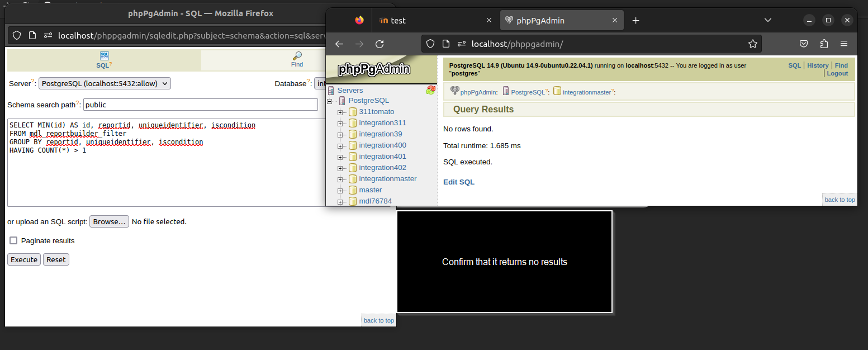Expand the 311tomato database node
Image resolution: width=868 pixels, height=350 pixels.
tap(340, 112)
